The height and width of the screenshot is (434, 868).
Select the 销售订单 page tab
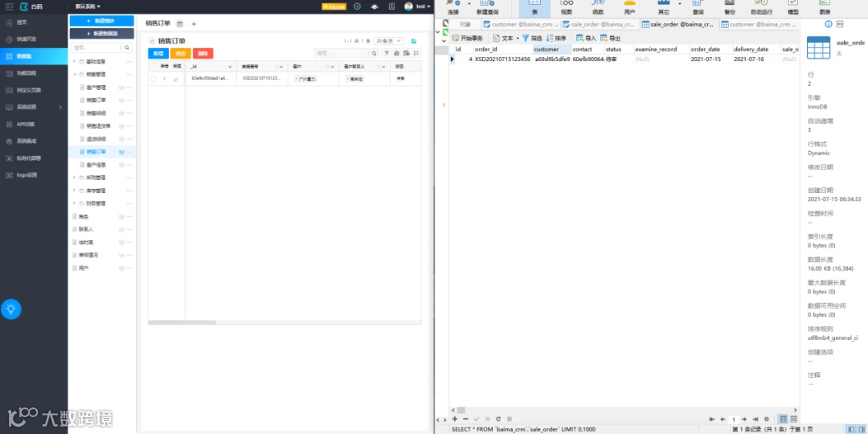coord(158,23)
